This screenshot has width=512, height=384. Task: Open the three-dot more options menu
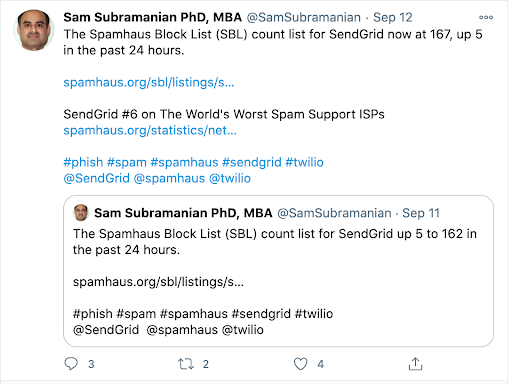(486, 17)
